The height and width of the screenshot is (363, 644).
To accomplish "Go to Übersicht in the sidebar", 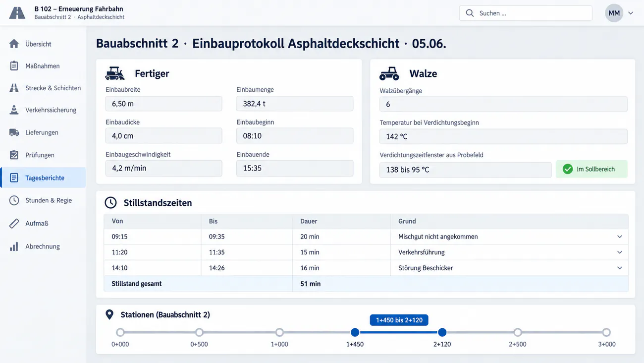I will coord(43,44).
